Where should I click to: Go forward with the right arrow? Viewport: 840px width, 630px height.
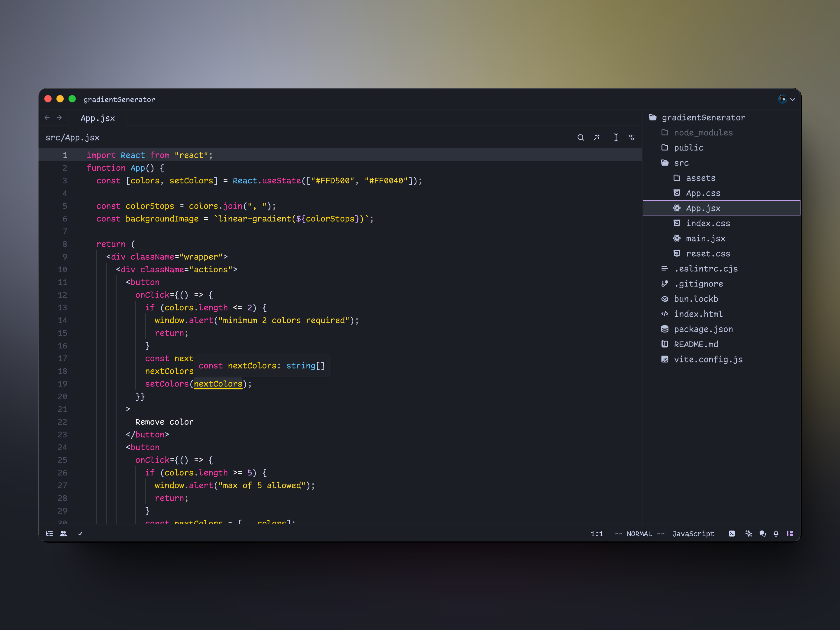click(x=59, y=118)
